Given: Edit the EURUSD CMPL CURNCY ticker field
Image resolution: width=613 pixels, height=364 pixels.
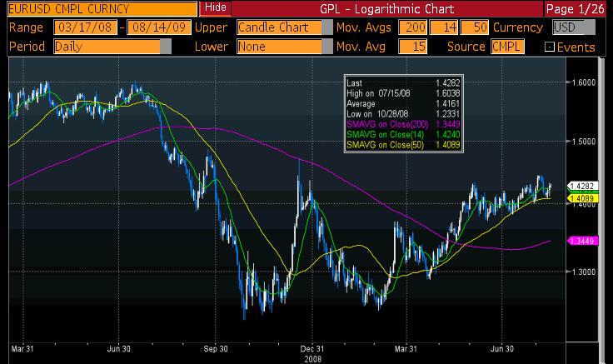Looking at the screenshot, I should coord(99,8).
